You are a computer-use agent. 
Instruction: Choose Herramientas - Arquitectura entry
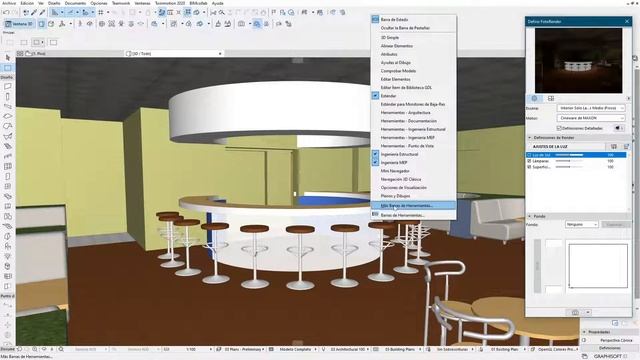(413, 113)
